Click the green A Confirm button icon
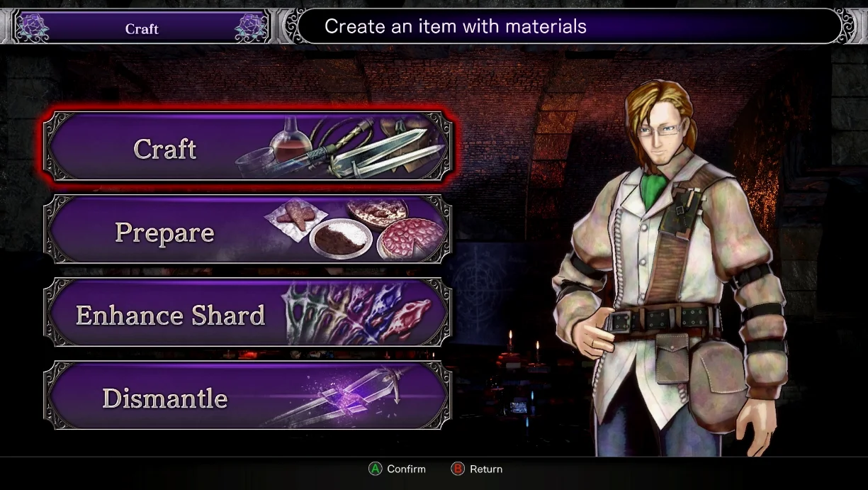The image size is (868, 490). point(375,469)
